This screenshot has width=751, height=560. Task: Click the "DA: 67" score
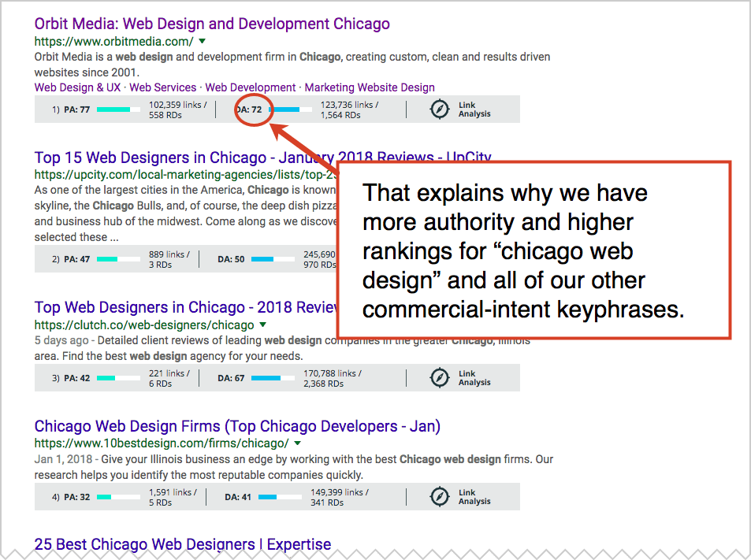click(231, 378)
